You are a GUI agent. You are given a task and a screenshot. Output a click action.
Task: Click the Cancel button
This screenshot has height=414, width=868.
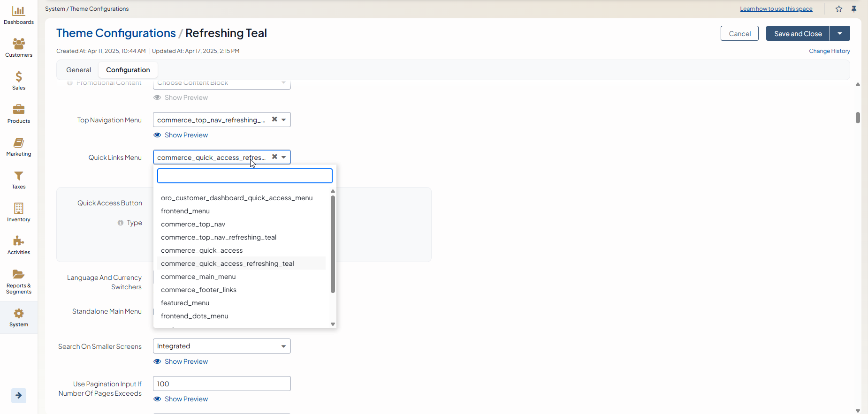[x=739, y=34]
